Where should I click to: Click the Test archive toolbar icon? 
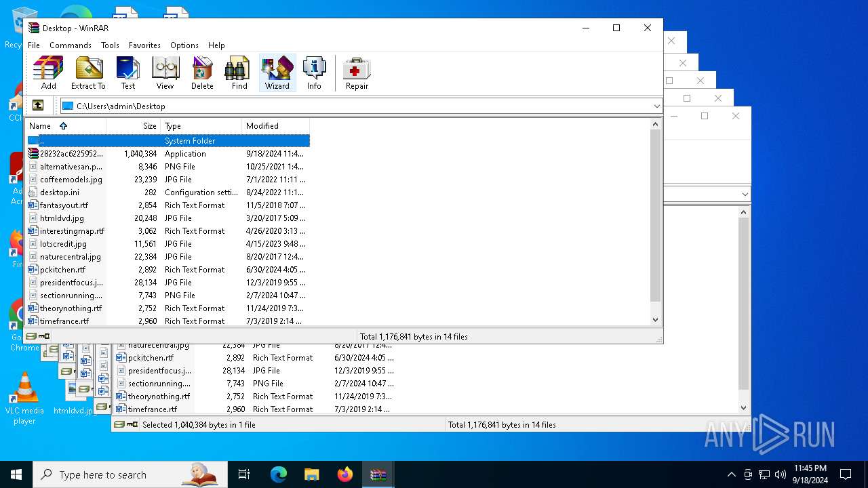click(x=128, y=73)
